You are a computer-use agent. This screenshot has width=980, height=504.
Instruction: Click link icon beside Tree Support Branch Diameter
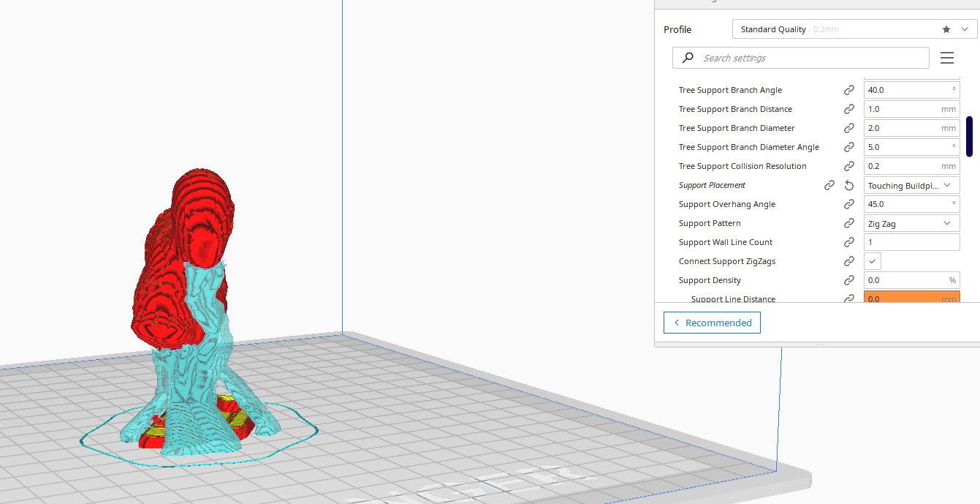click(x=849, y=128)
